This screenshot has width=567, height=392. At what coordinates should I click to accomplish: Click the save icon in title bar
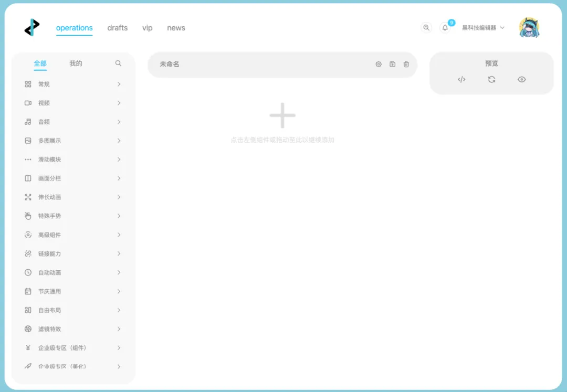click(392, 64)
